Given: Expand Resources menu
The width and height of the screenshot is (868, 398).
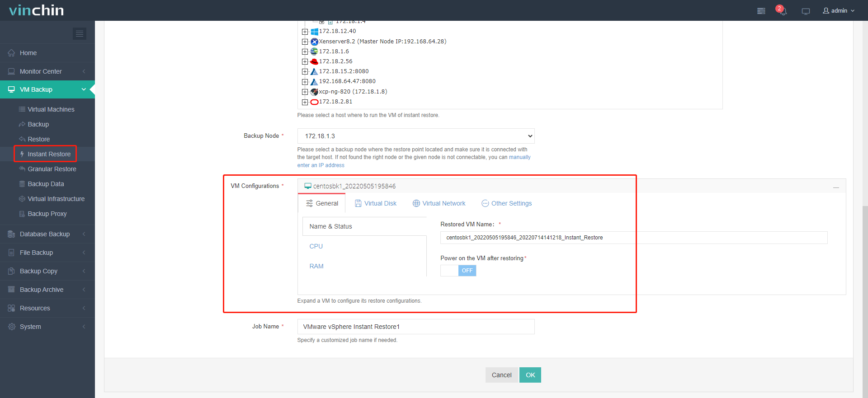Looking at the screenshot, I should [47, 308].
